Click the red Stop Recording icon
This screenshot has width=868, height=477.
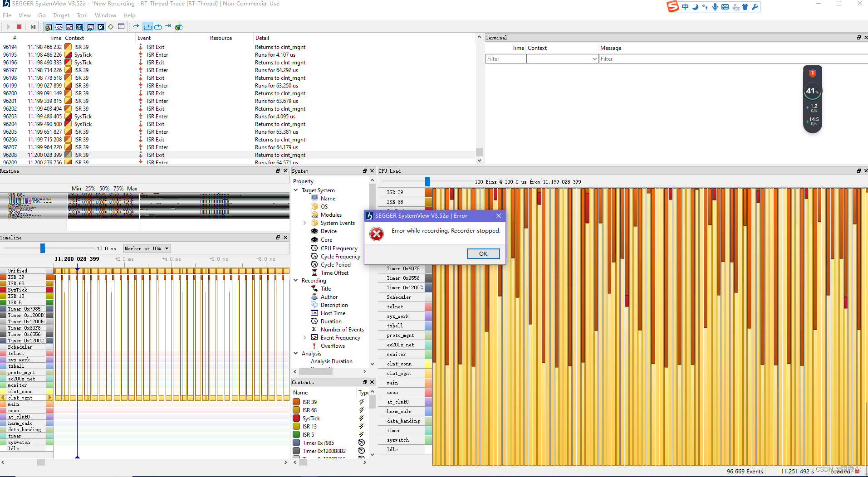[x=19, y=27]
